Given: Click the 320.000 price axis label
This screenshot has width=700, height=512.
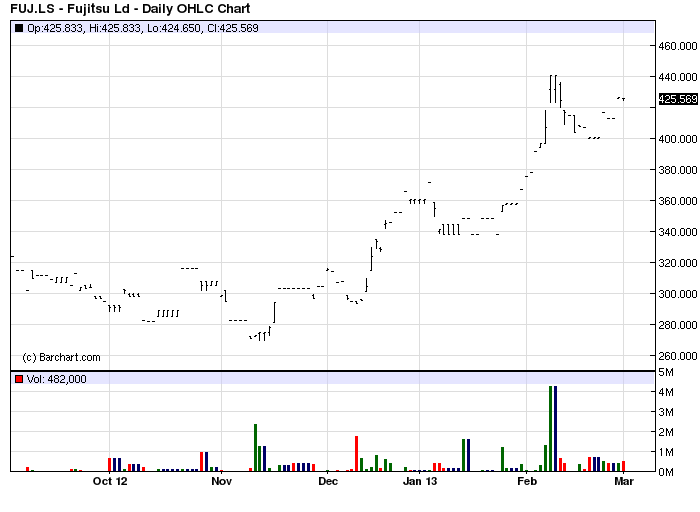Looking at the screenshot, I should click(678, 263).
